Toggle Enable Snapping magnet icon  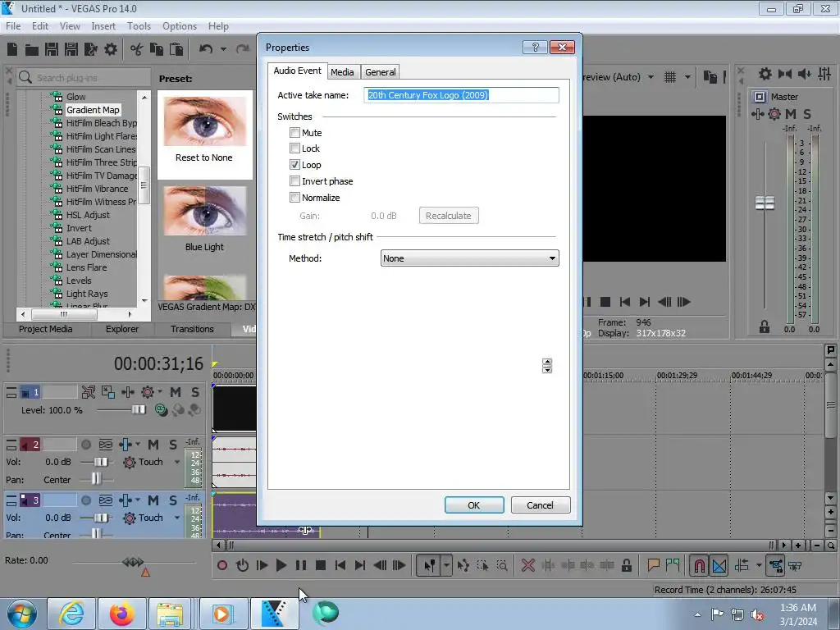[700, 565]
